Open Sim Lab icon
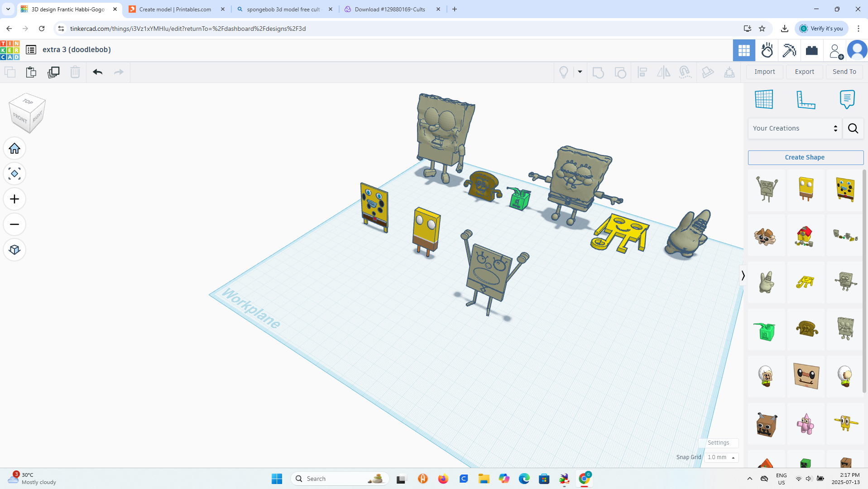This screenshot has width=868, height=489. pyautogui.click(x=767, y=50)
